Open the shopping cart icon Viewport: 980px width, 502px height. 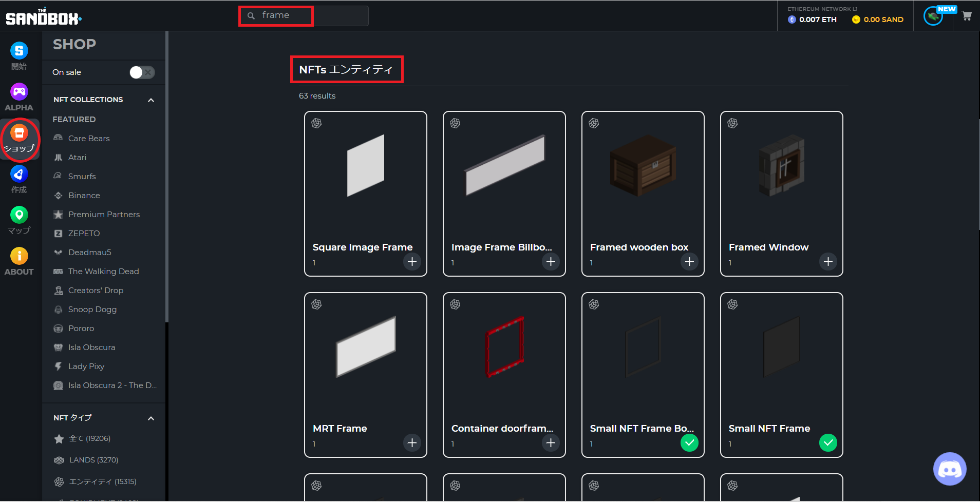tap(967, 16)
